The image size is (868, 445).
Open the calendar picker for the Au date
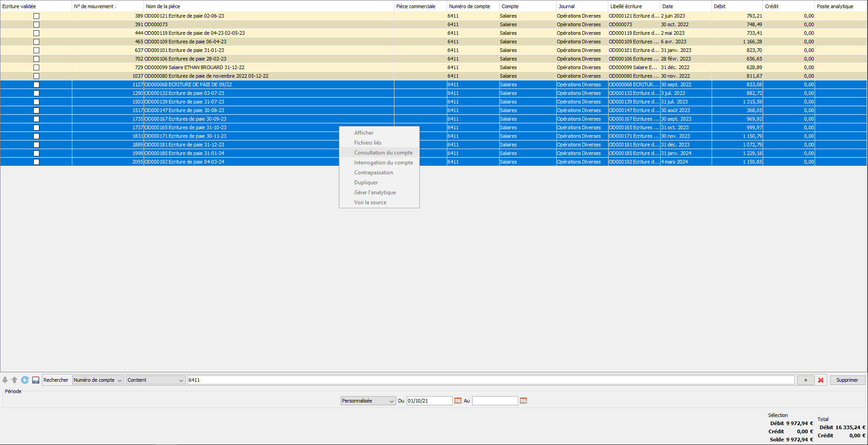[x=523, y=401]
